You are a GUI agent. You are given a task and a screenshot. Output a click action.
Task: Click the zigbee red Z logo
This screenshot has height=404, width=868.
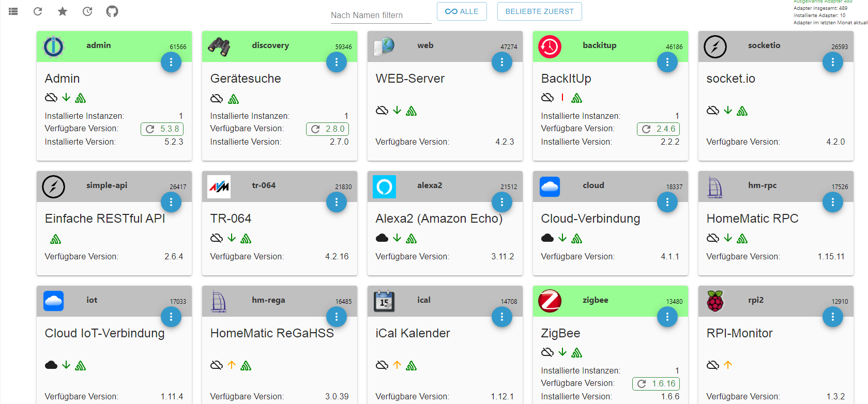(x=550, y=301)
